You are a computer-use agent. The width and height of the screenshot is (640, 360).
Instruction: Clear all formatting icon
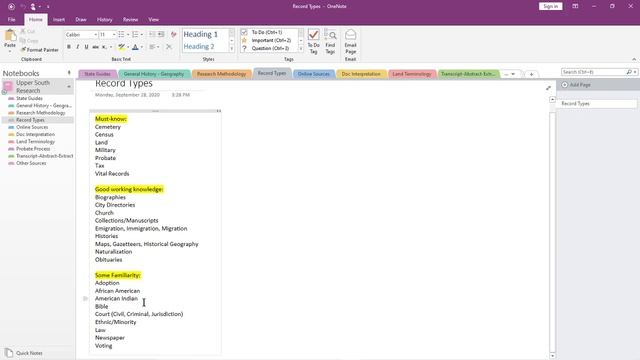point(173,35)
